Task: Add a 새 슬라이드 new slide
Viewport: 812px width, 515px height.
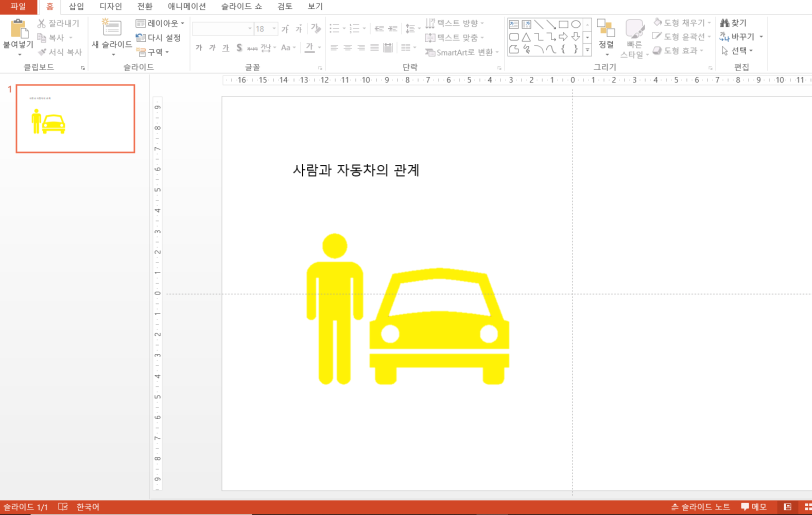Action: 112,28
